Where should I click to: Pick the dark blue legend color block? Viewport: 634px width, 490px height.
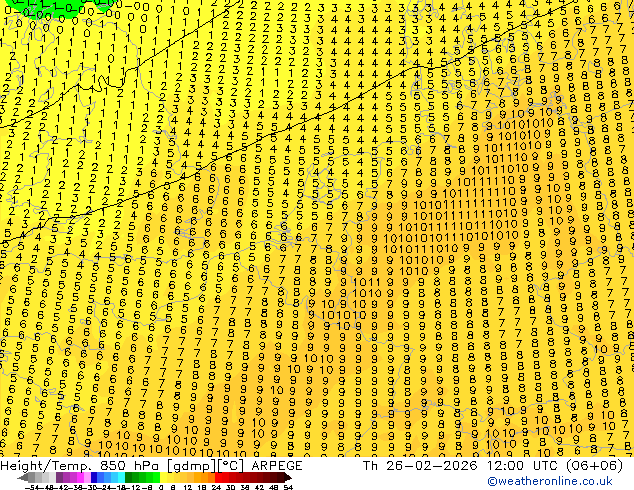point(94,477)
